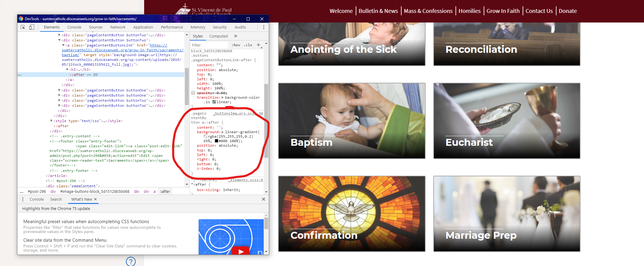This screenshot has width=644, height=266.
Task: Click the blue help question mark icon
Action: coord(131,262)
